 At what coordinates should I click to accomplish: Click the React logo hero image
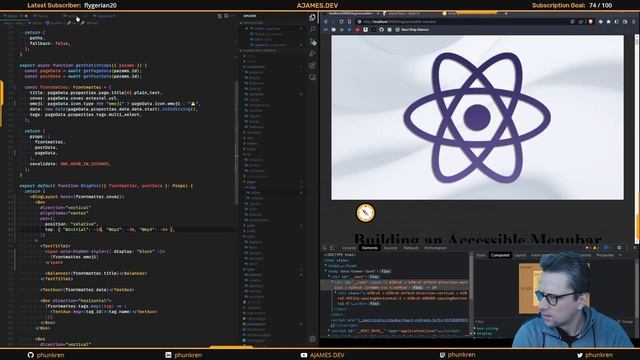(477, 118)
